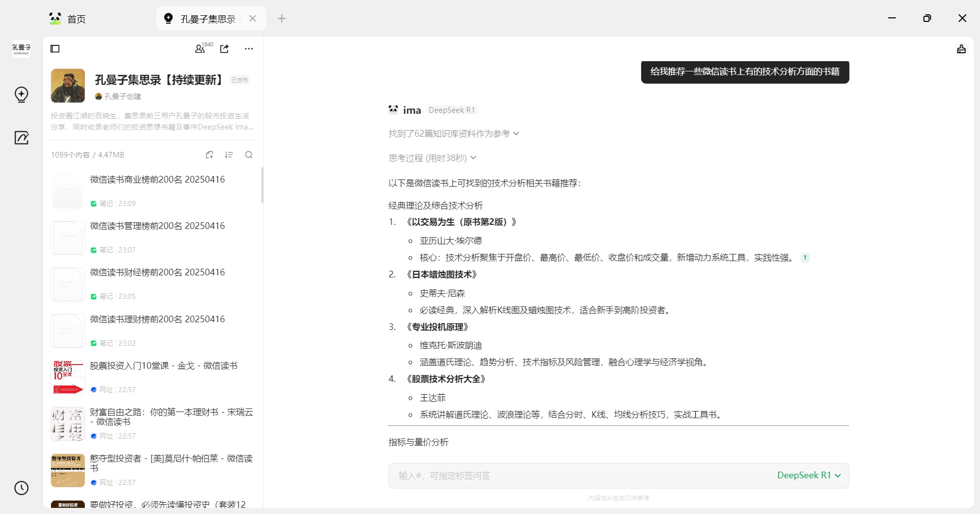Click the add content icon in list header

[x=209, y=155]
